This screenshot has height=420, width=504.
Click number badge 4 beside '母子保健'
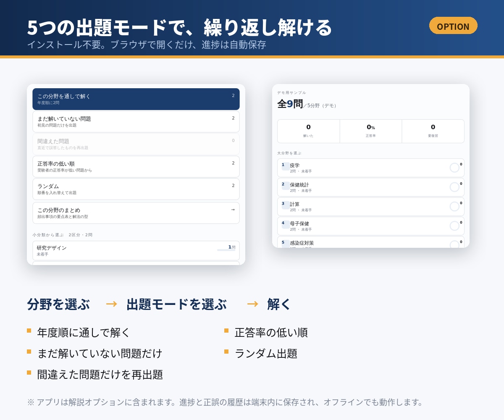(285, 224)
